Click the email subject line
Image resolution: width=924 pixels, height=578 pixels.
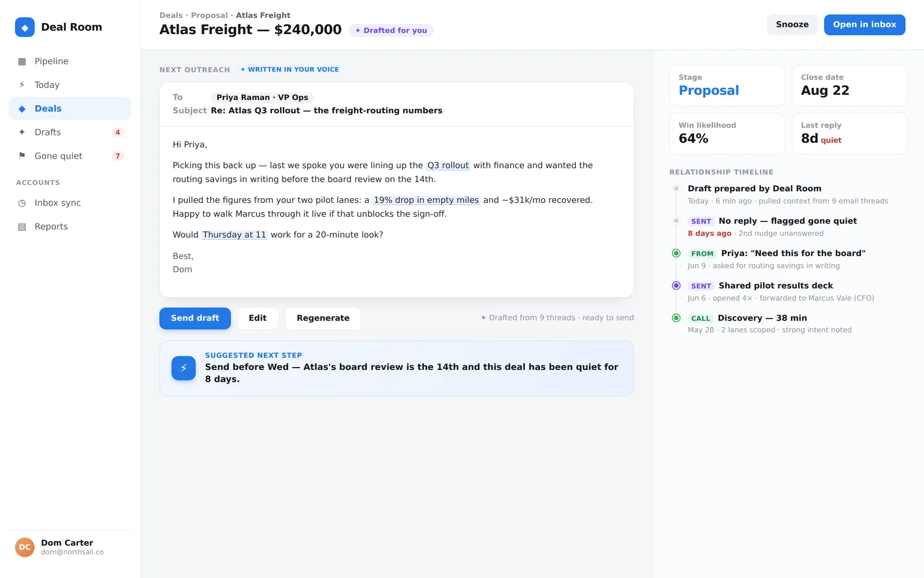tap(326, 111)
